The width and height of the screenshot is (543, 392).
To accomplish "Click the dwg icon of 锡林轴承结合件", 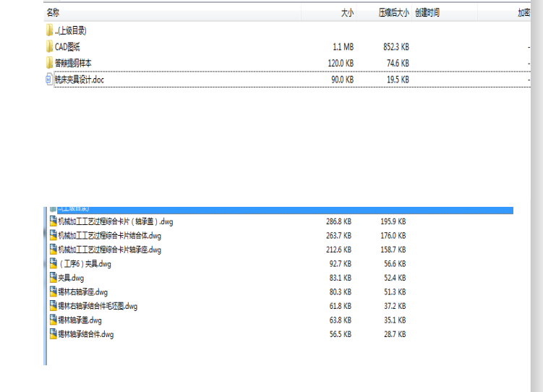I will [54, 334].
